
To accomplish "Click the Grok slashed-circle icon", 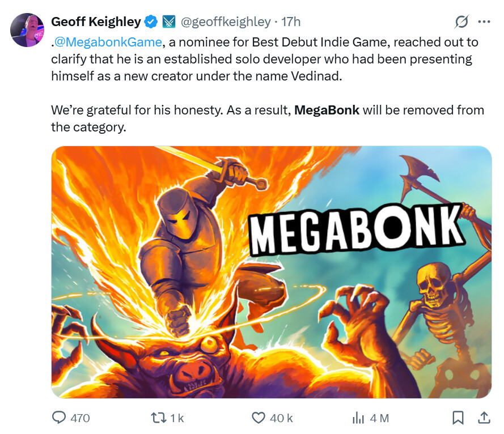I will (461, 22).
